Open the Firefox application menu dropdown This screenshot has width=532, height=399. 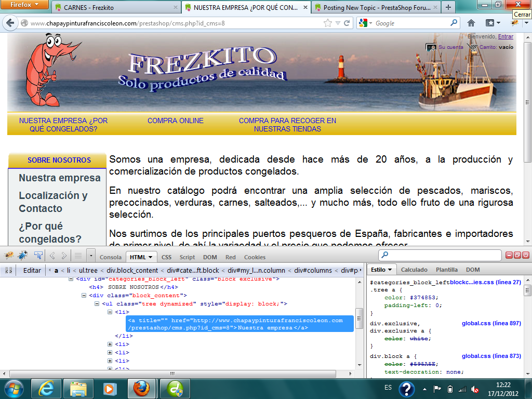pos(24,5)
